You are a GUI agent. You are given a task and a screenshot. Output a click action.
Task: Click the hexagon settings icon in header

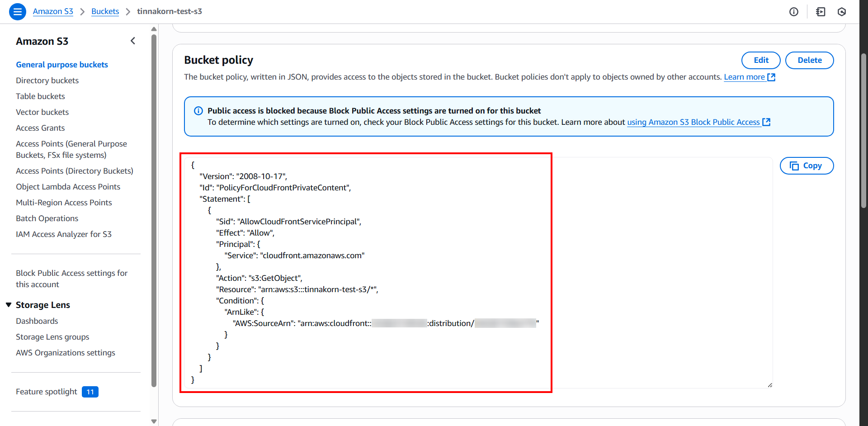point(842,12)
